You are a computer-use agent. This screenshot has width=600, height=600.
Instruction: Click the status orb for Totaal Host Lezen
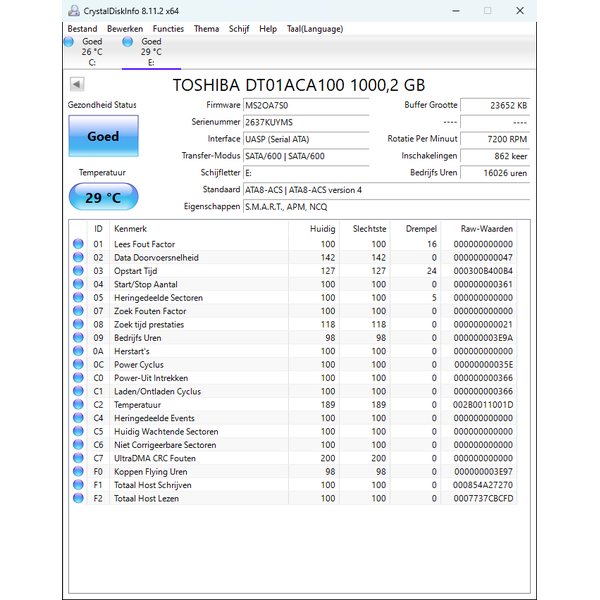(x=78, y=498)
